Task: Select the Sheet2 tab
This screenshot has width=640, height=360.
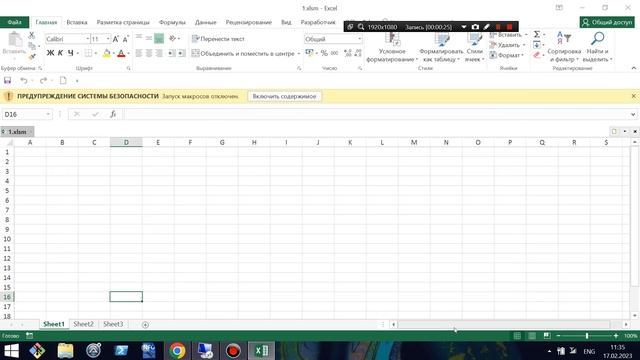Action: [83, 324]
